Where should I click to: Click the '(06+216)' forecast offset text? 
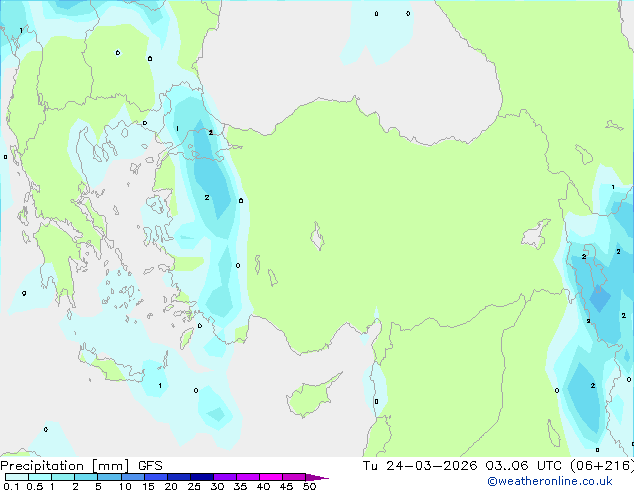[602, 466]
